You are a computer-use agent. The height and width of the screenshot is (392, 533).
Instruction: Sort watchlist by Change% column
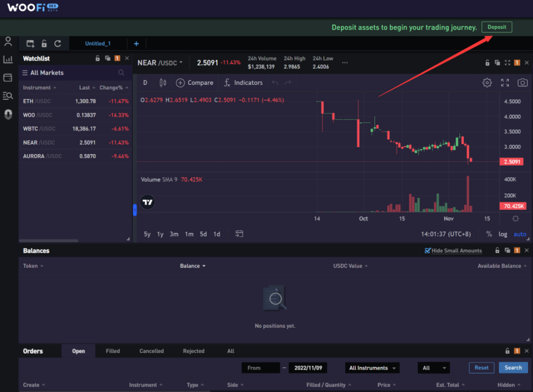[x=114, y=88]
